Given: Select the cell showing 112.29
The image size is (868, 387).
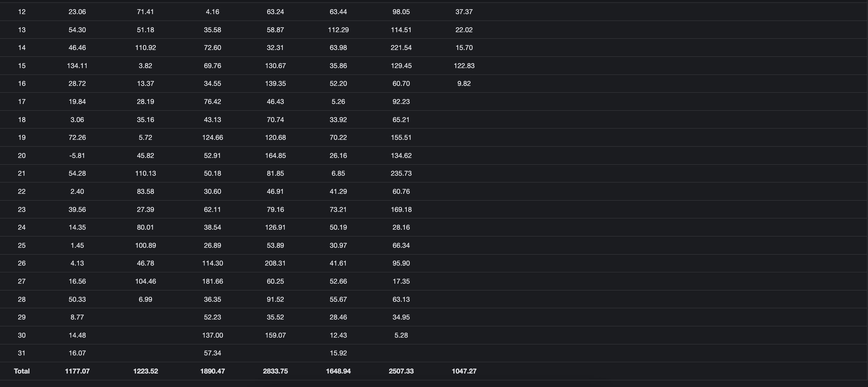Looking at the screenshot, I should coord(338,30).
